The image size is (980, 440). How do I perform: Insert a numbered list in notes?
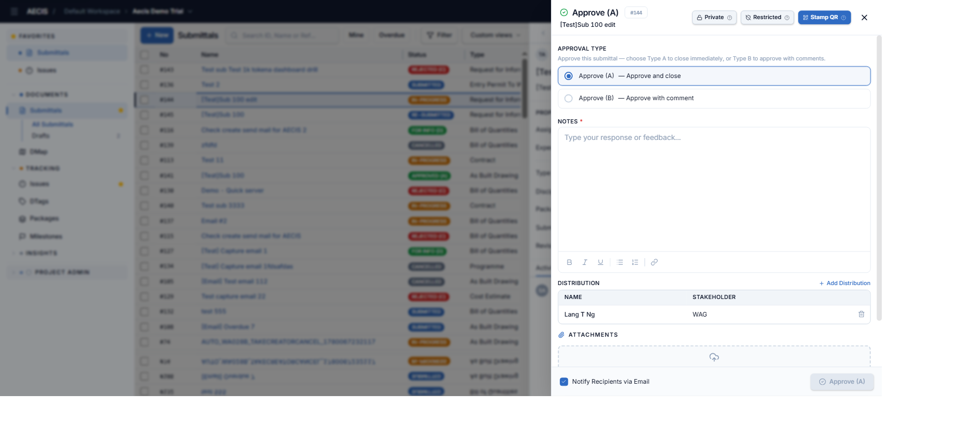pos(635,262)
